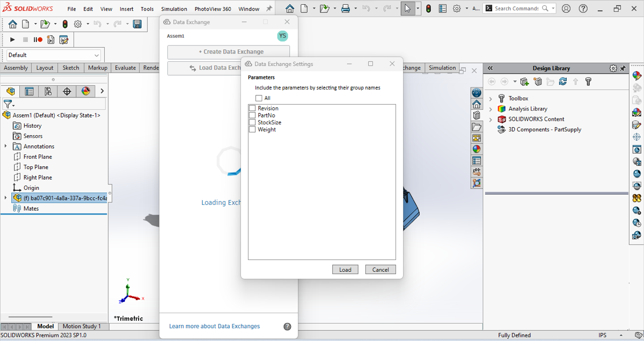This screenshot has height=341, width=644.
Task: Click Create Data Exchange button
Action: click(x=229, y=52)
